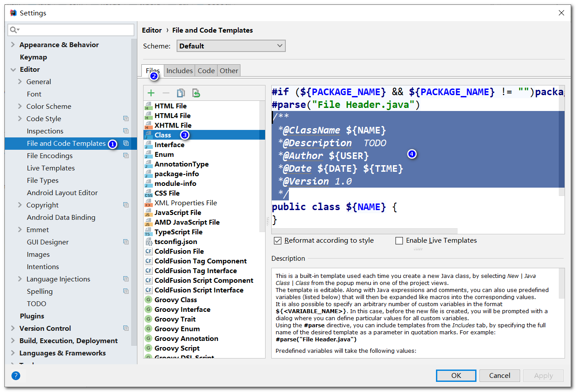Switch to the Includes tab

coord(179,70)
